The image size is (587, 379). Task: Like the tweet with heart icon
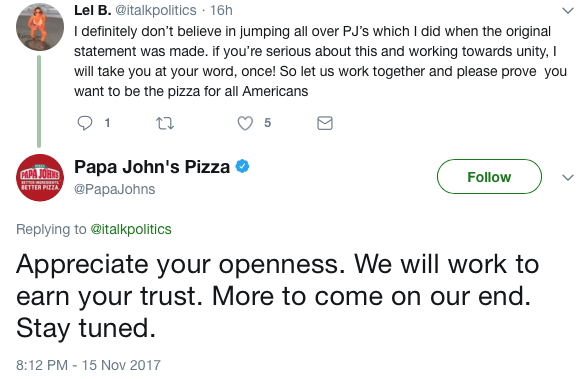(245, 123)
